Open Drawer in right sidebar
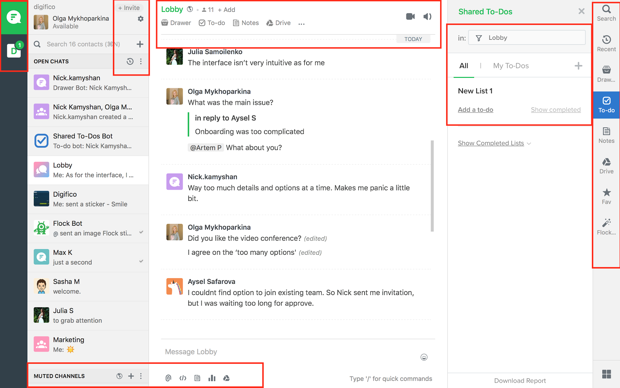Viewport: 620px width, 388px height. tap(606, 74)
